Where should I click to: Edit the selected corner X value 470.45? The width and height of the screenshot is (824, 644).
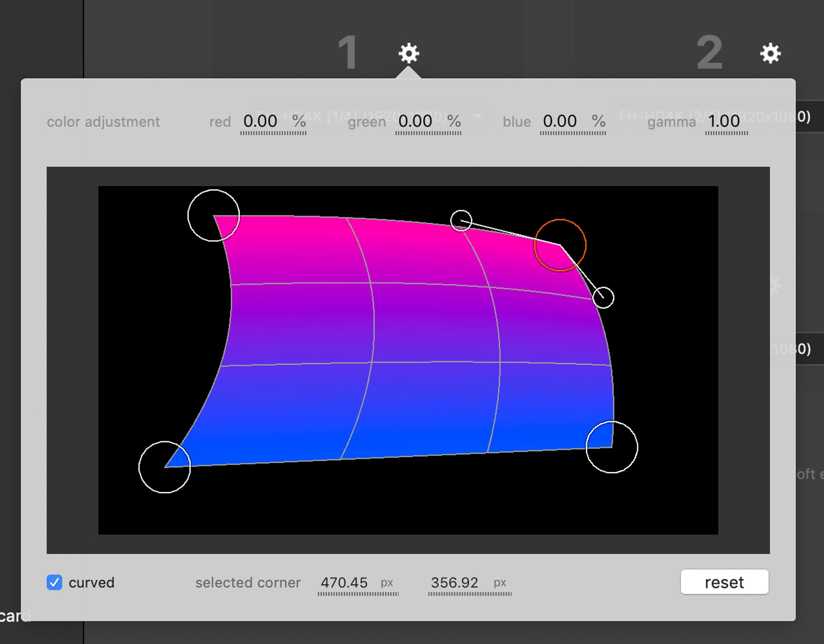coord(344,583)
